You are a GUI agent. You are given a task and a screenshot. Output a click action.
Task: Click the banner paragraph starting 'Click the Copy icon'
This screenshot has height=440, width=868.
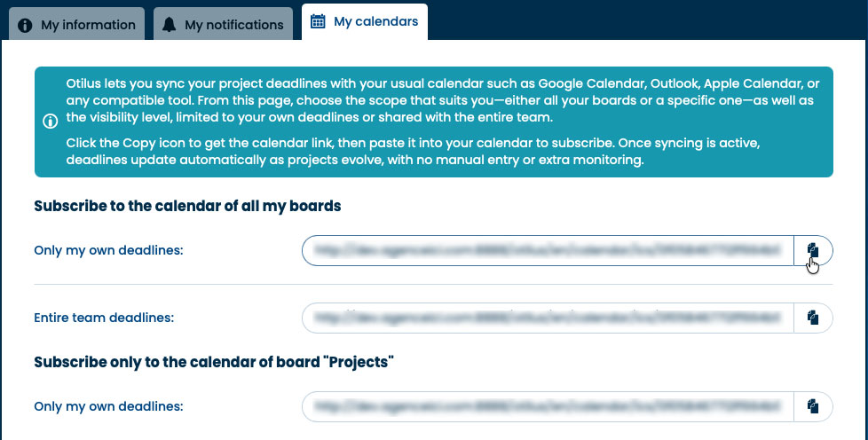pyautogui.click(x=442, y=152)
